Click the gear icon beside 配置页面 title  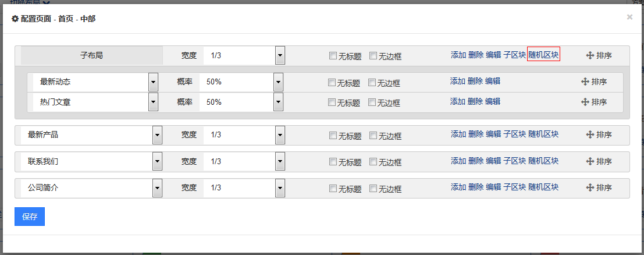point(15,19)
